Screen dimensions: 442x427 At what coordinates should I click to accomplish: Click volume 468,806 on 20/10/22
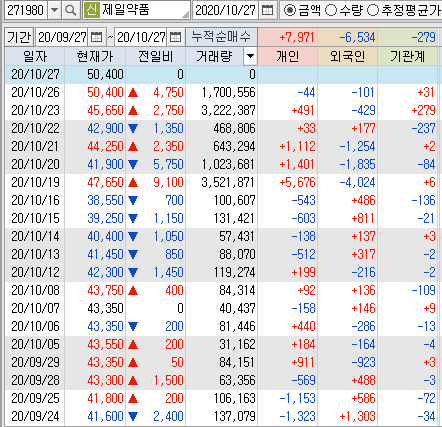[x=234, y=128]
